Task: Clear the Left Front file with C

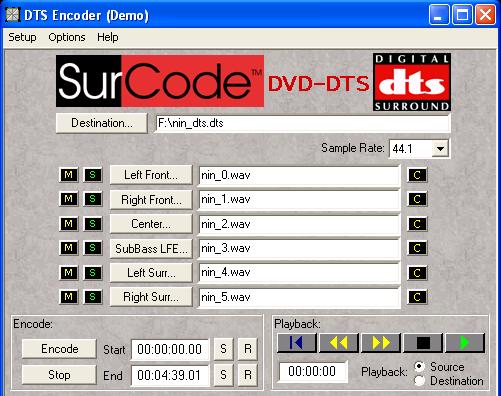Action: 417,175
